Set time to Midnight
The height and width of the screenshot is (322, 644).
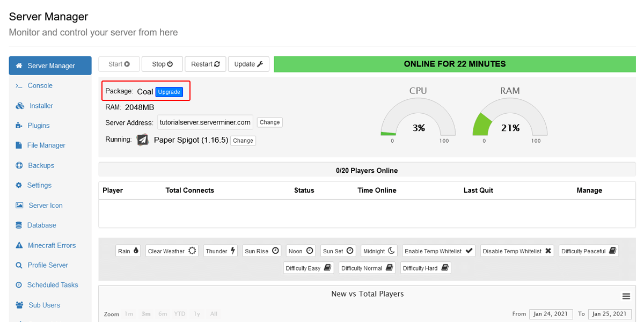379,251
